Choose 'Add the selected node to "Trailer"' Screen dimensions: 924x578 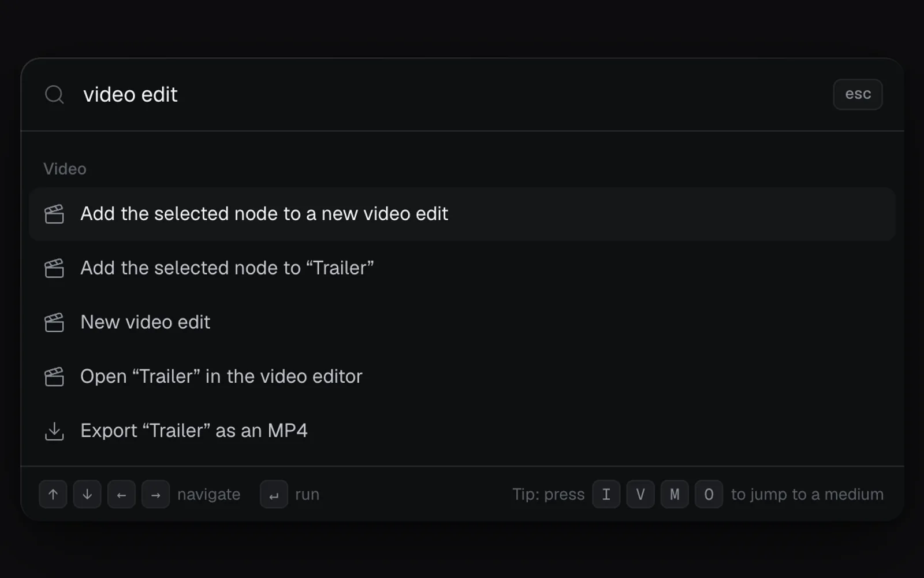462,268
